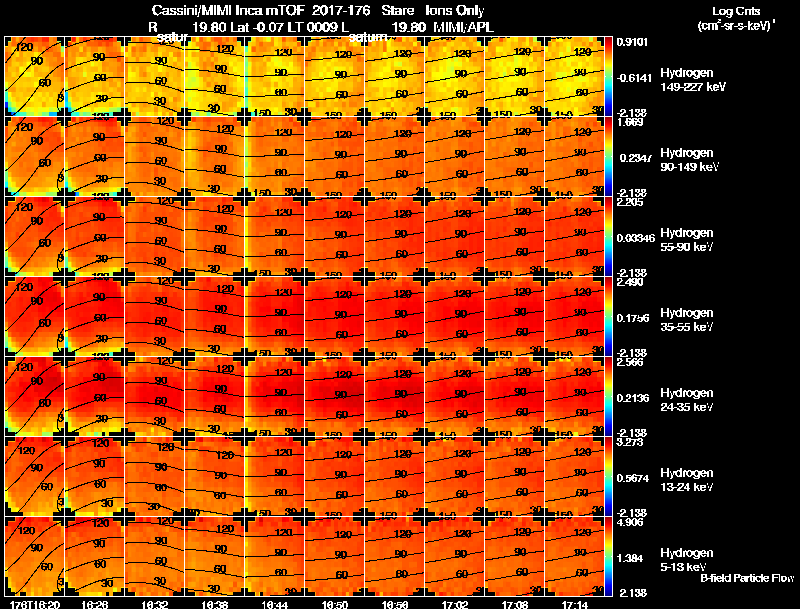Click the 149-227 keV color scale bar
Image resolution: width=800 pixels, height=609 pixels.
coord(608,77)
